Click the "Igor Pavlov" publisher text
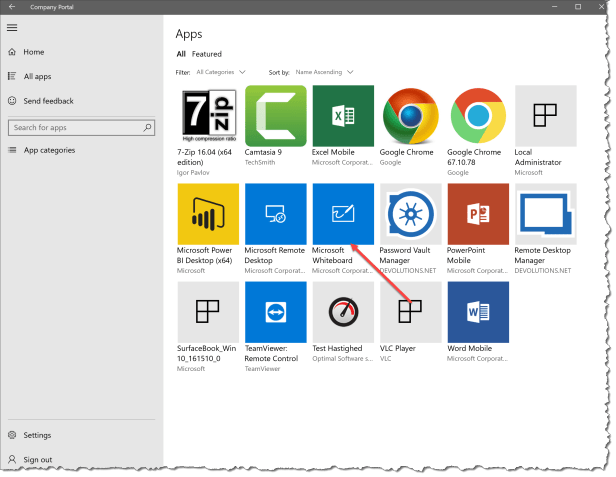 (x=193, y=172)
